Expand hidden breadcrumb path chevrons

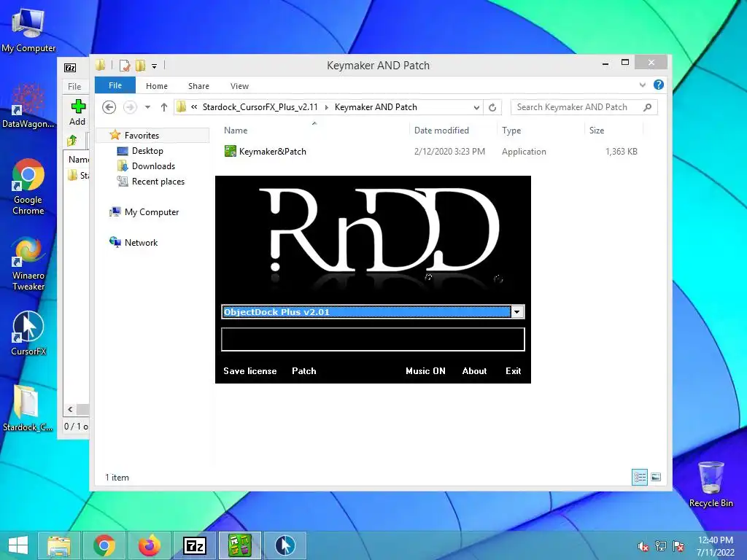[x=194, y=107]
